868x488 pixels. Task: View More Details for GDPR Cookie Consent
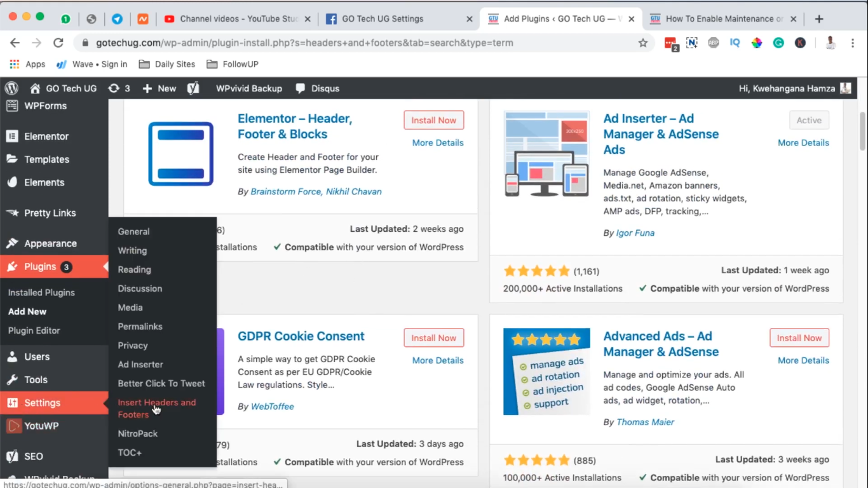click(438, 360)
